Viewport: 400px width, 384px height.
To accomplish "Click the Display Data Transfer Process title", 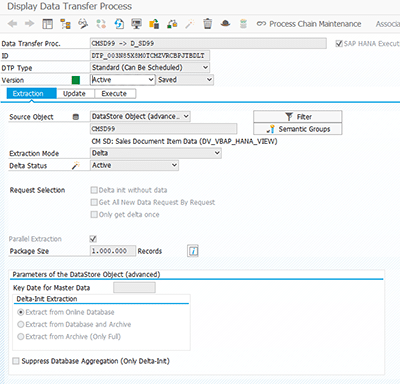I will click(69, 6).
